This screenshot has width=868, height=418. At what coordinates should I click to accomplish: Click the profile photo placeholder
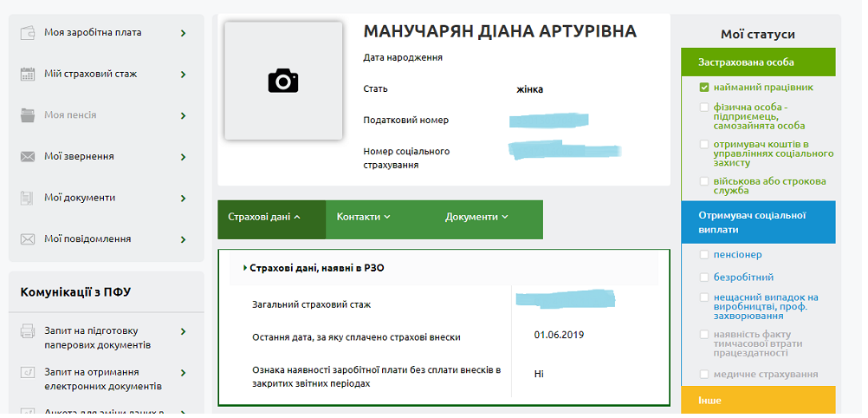coord(283,81)
